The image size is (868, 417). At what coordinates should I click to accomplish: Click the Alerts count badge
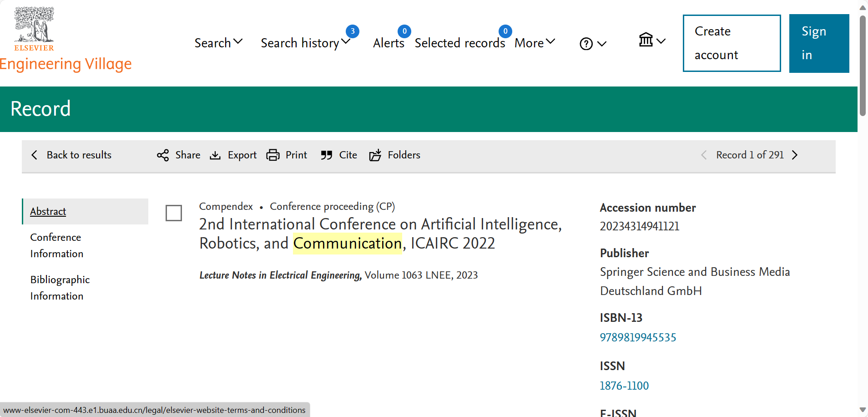click(404, 31)
